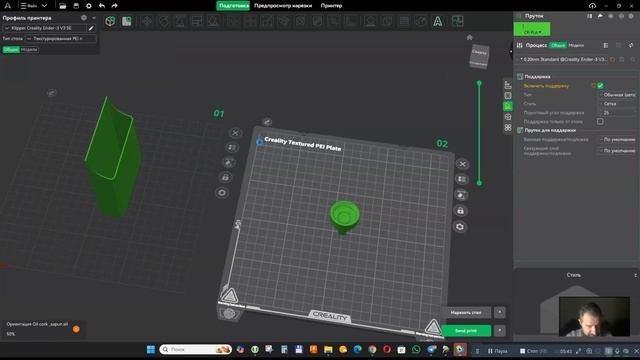Click the upload cloud icon in title bar

[x=592, y=6]
